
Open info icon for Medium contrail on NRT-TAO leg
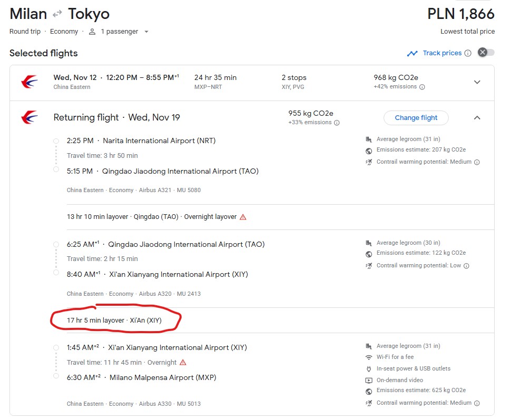[x=477, y=162]
